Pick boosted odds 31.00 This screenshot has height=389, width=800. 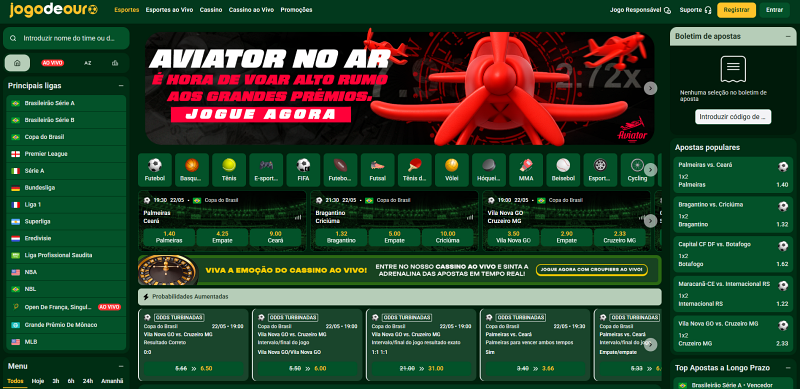click(421, 368)
